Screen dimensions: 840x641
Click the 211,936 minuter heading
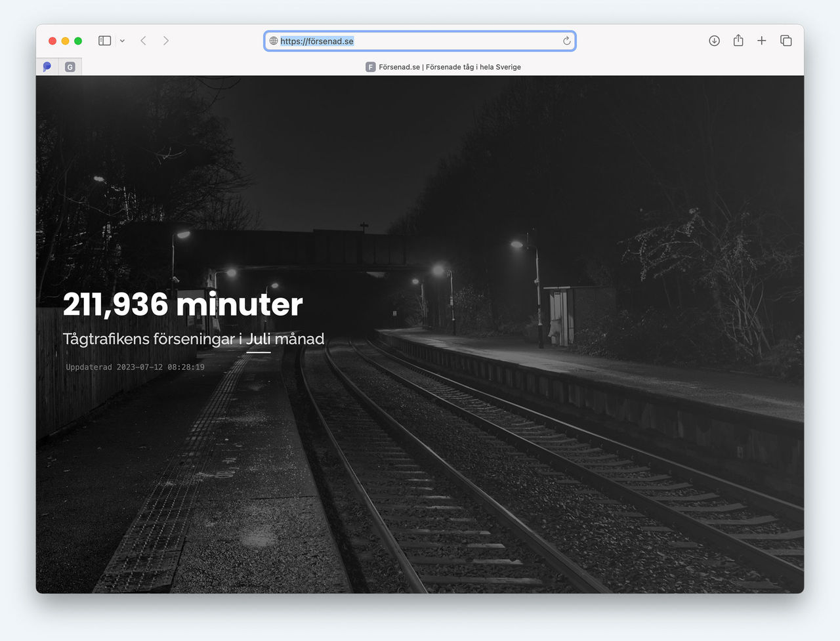[x=182, y=304]
